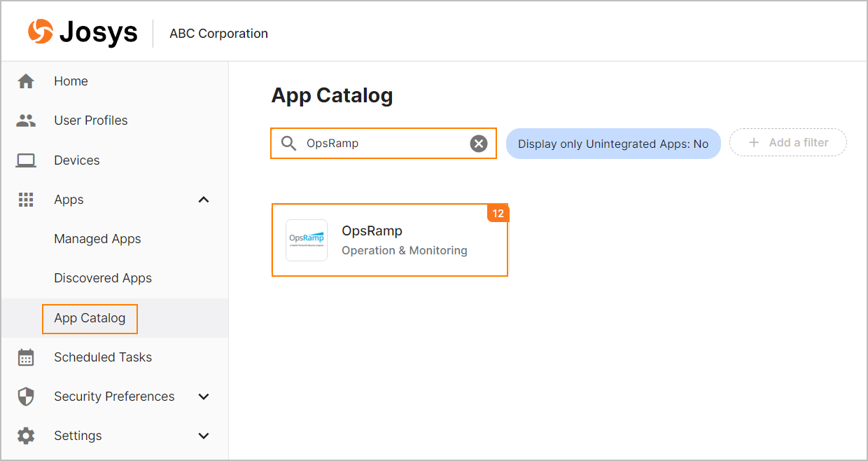Click the App Catalog page heading
Screen dimensions: 868x461
tap(332, 96)
